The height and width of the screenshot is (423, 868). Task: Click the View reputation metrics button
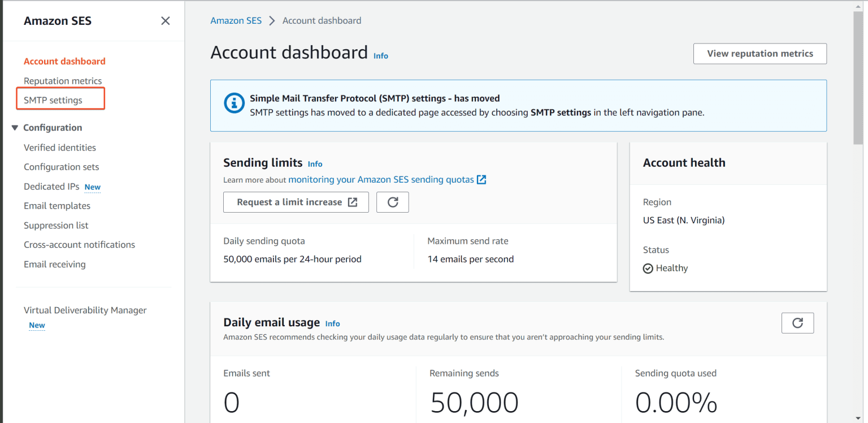(759, 53)
